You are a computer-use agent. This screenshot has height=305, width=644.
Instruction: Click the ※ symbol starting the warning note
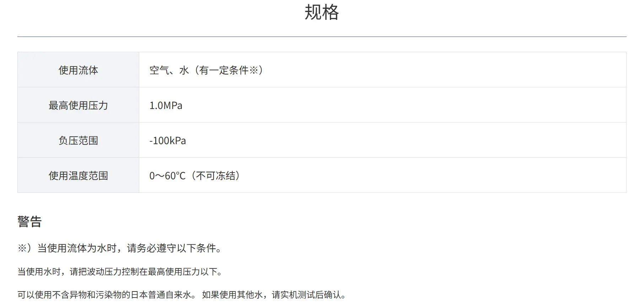point(22,248)
